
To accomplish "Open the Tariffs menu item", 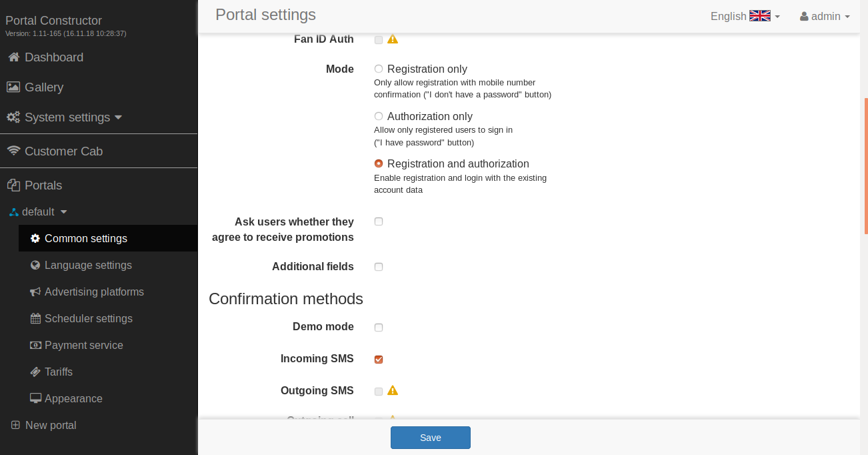I will coord(59,372).
